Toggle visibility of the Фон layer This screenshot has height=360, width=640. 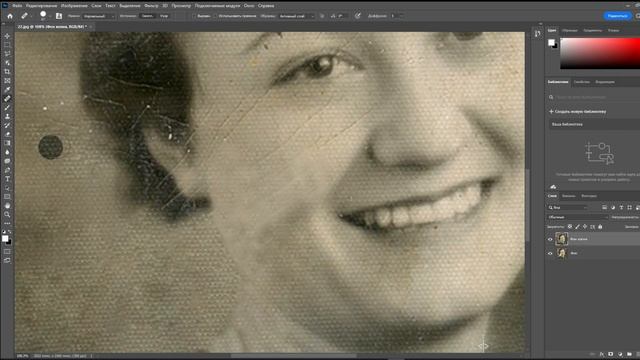click(x=550, y=253)
